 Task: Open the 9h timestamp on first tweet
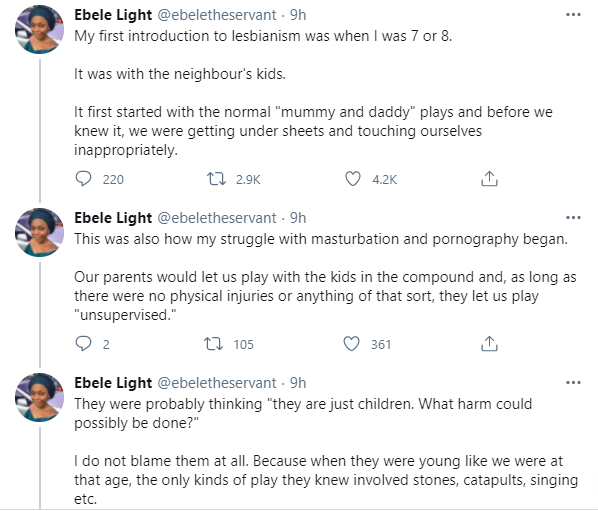coord(298,15)
